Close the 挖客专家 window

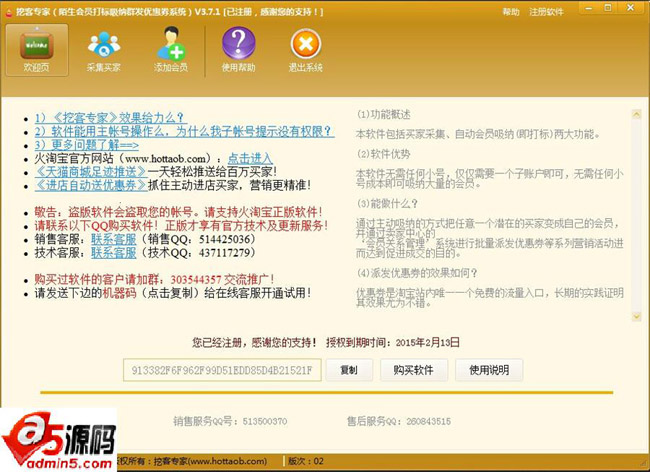point(631,8)
